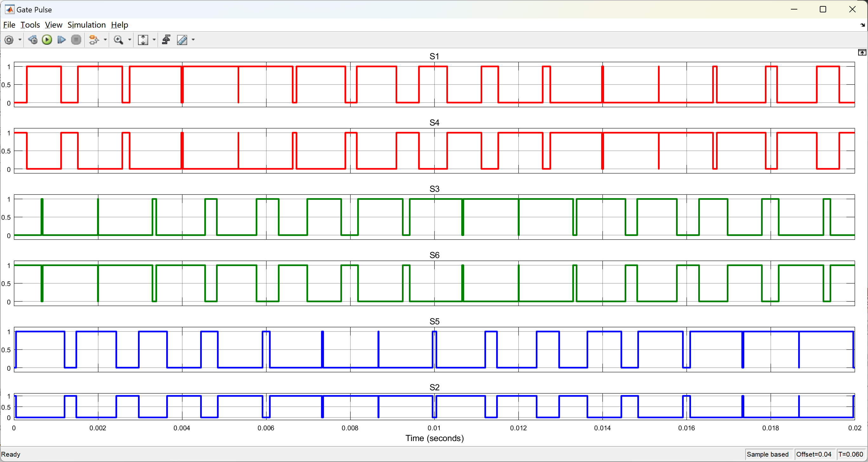Open the Tools menu
The image size is (868, 462).
(30, 25)
